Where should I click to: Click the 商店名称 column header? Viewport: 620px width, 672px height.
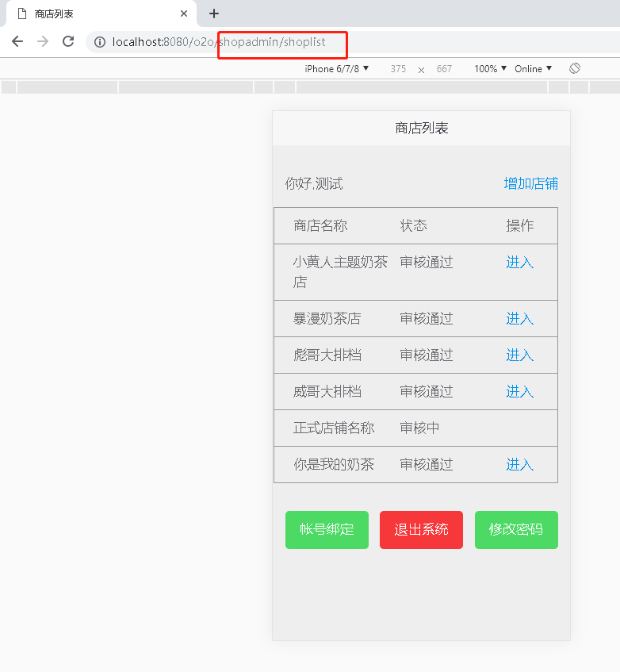tap(320, 226)
